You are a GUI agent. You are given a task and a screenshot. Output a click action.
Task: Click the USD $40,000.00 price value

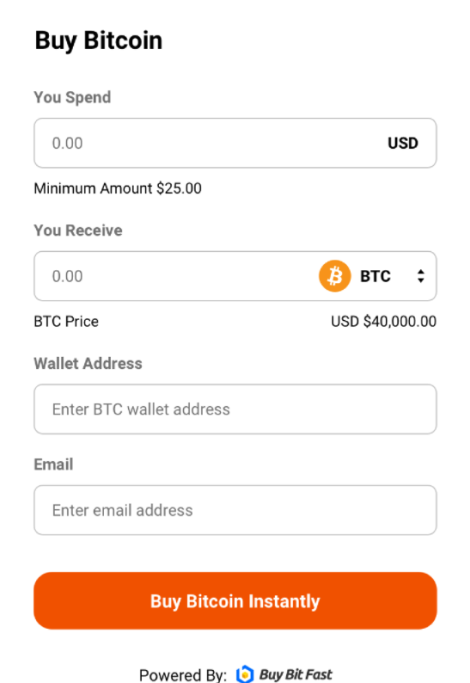(383, 321)
